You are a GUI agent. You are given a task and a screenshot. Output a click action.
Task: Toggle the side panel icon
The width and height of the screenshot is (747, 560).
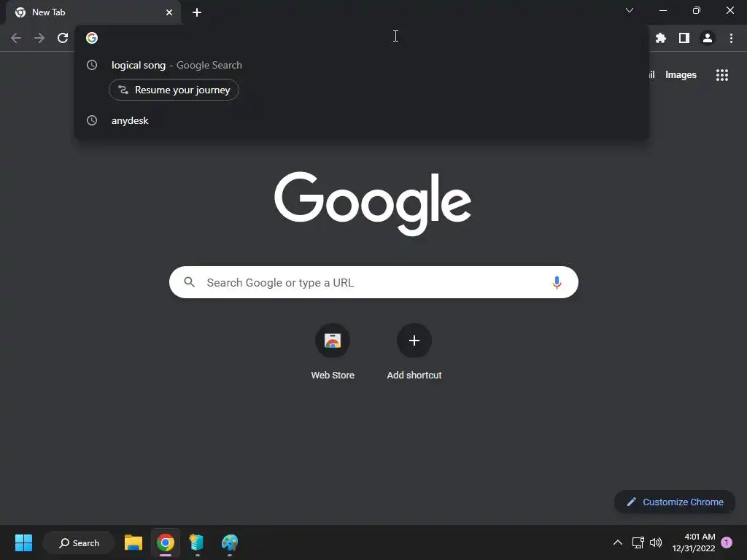pyautogui.click(x=684, y=38)
